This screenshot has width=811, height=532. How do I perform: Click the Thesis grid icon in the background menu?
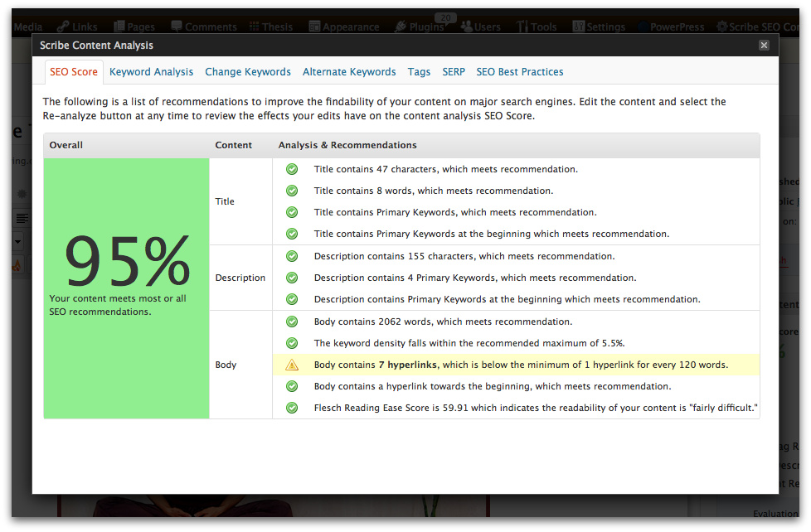254,27
